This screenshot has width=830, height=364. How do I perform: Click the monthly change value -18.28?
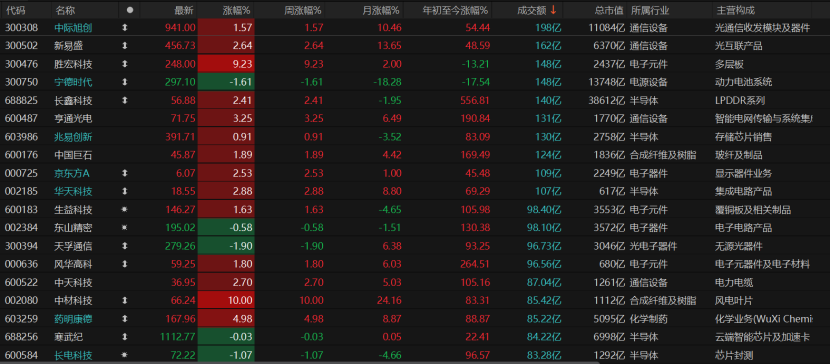(x=386, y=83)
